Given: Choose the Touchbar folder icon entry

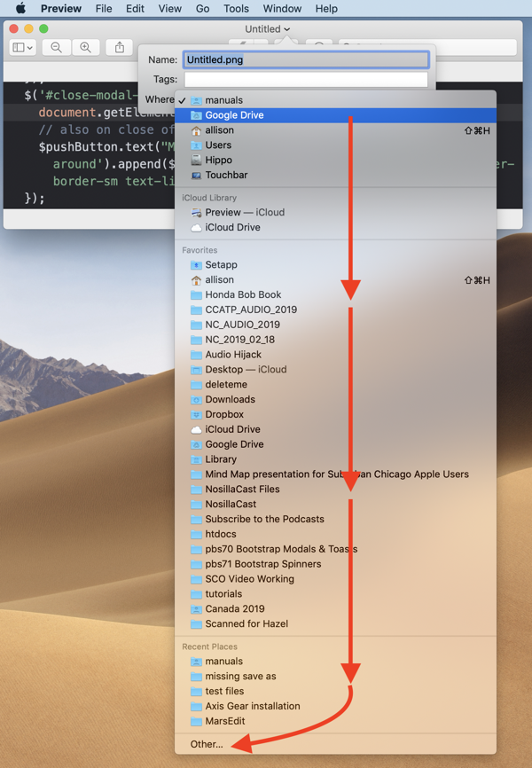Looking at the screenshot, I should tap(226, 176).
